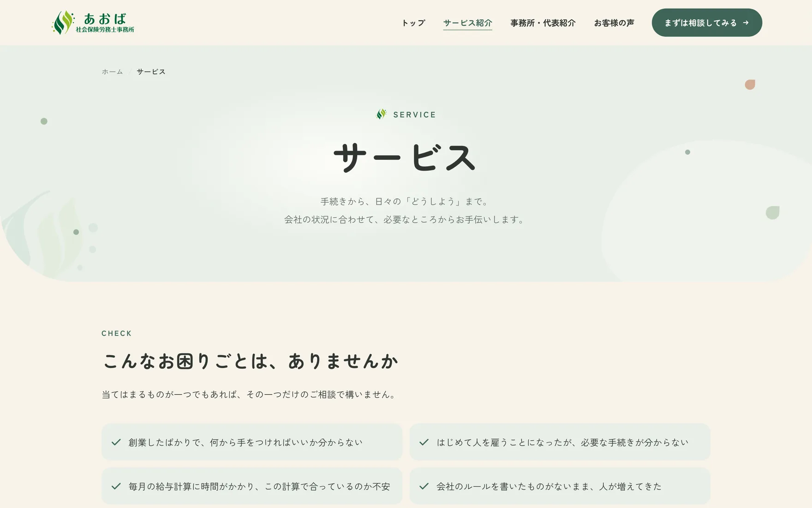Click the 当てはまるものが一つでもあれば description text
Screen dimensions: 812x508
250,394
